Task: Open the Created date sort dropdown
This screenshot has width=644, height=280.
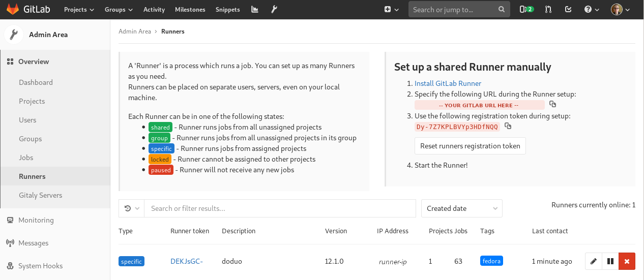Action: 461,208
